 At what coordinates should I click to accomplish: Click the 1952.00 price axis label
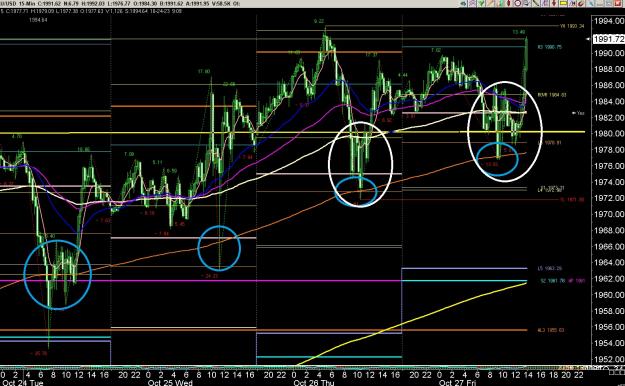(x=609, y=359)
